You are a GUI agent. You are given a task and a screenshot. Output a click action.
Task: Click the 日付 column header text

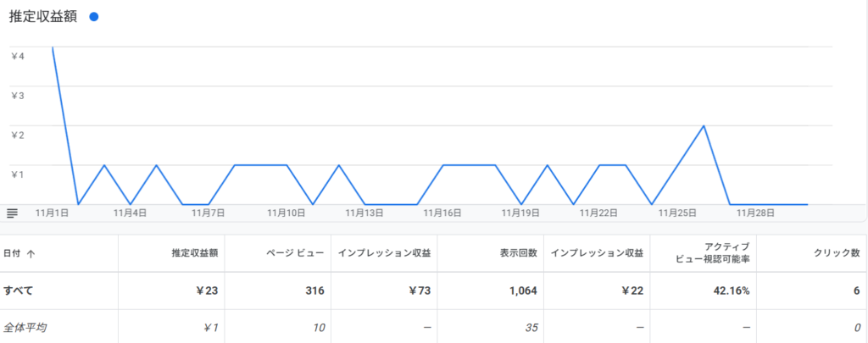13,253
